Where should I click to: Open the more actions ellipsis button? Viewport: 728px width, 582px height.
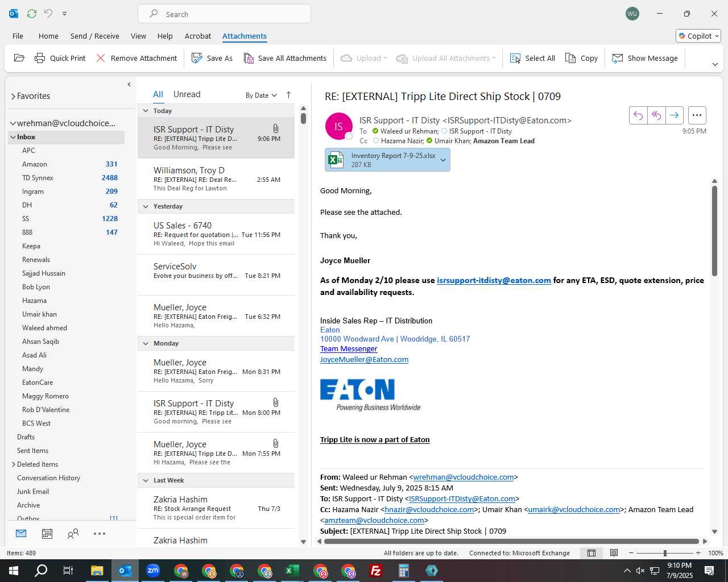coord(697,115)
